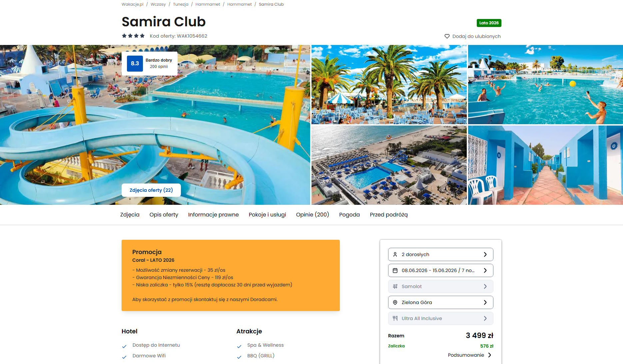Click the calendar icon in date field
Image resolution: width=623 pixels, height=364 pixels.
395,270
